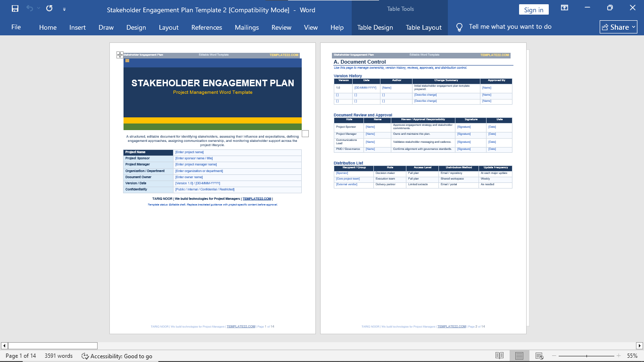
Task: Open the Design ribbon tab
Action: tap(136, 27)
